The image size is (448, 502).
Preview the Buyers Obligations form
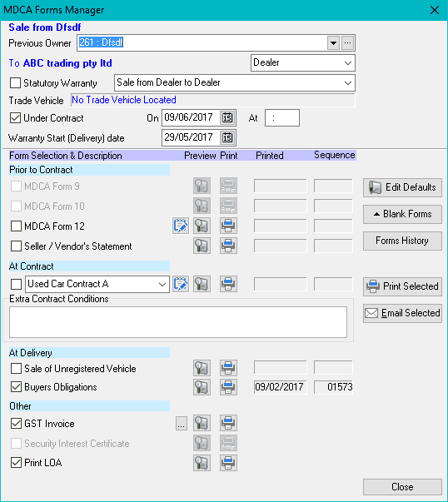point(202,387)
